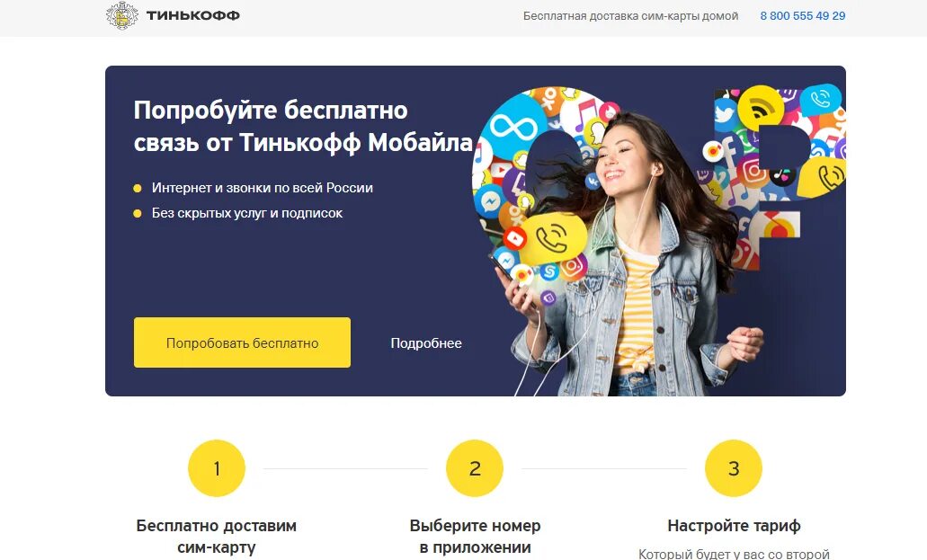Click the Tinkoff crest logo icon
This screenshot has width=927, height=560.
tap(121, 15)
